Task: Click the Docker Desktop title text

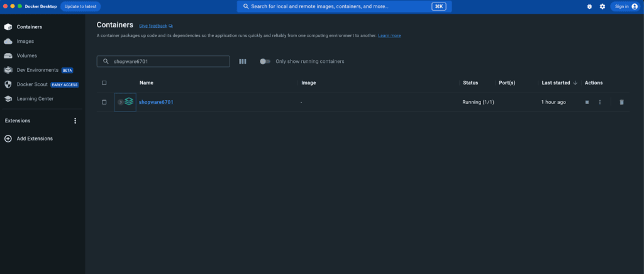Action: [x=41, y=6]
